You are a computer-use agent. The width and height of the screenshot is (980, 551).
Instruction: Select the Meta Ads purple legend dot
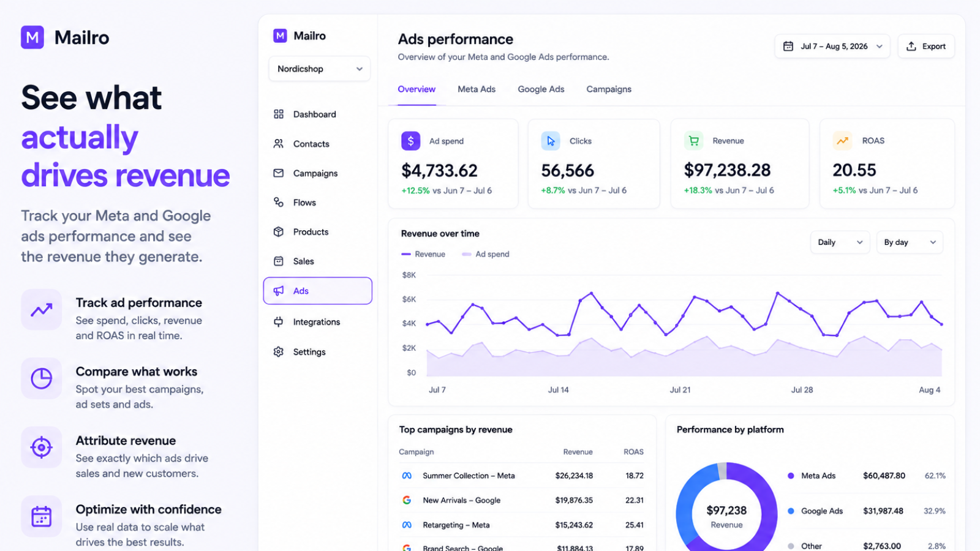(791, 476)
